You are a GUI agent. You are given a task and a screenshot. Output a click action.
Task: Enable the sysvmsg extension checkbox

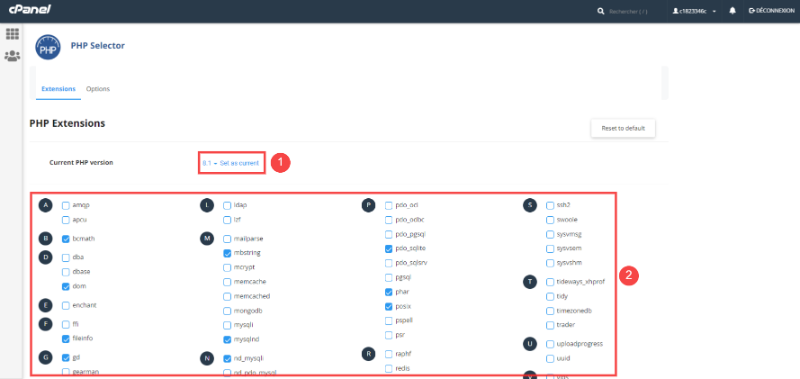point(550,235)
